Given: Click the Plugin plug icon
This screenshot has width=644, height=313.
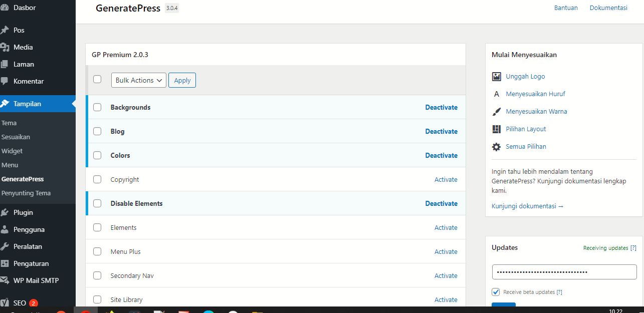Looking at the screenshot, I should pyautogui.click(x=5, y=212).
